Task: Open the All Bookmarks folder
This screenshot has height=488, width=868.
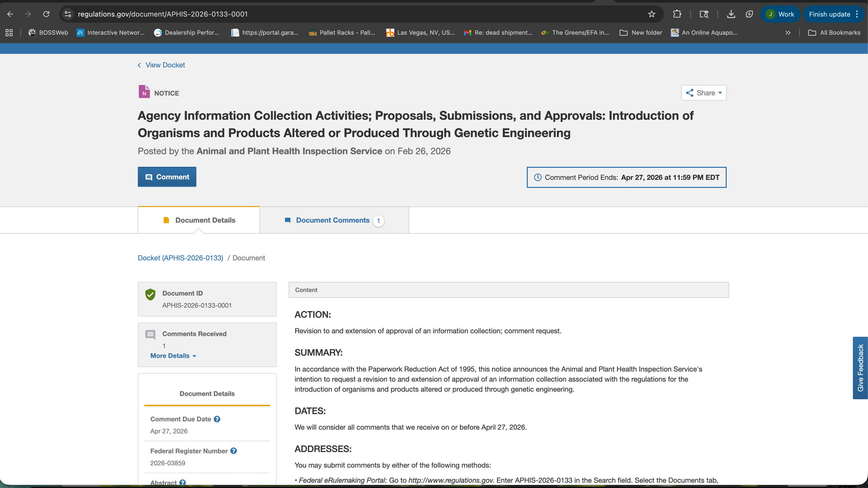Action: tap(834, 33)
